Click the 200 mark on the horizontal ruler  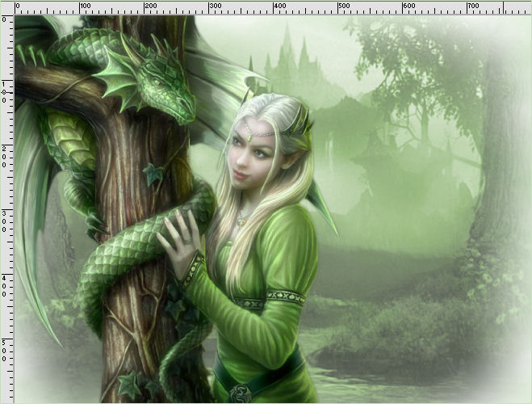point(150,6)
